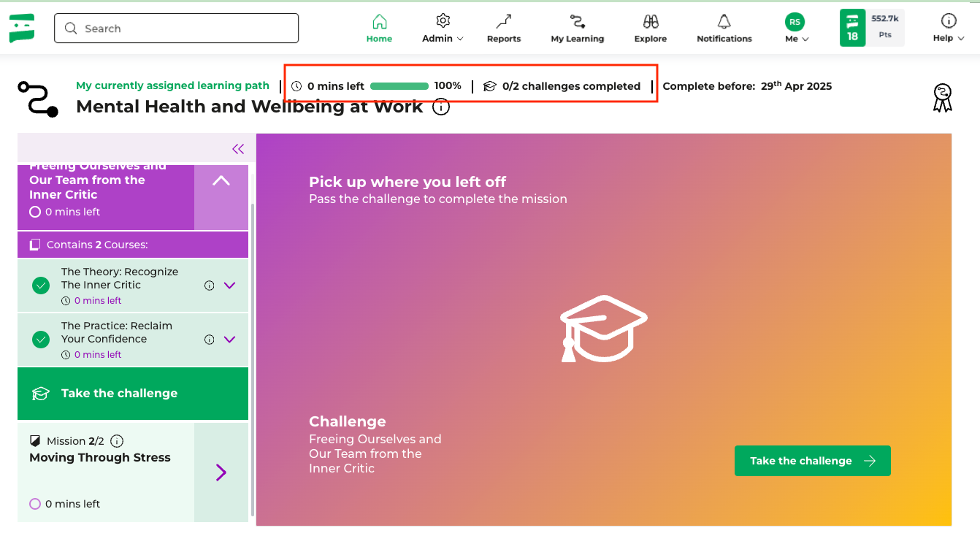Expand The Practice: Reclaim Your Confidence course
The height and width of the screenshot is (555, 980).
pos(230,340)
